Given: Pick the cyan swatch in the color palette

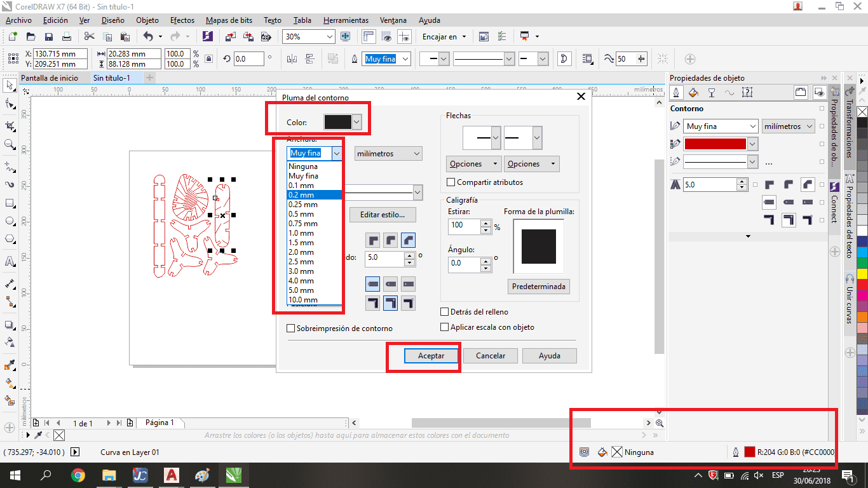Looking at the screenshot, I should click(862, 253).
